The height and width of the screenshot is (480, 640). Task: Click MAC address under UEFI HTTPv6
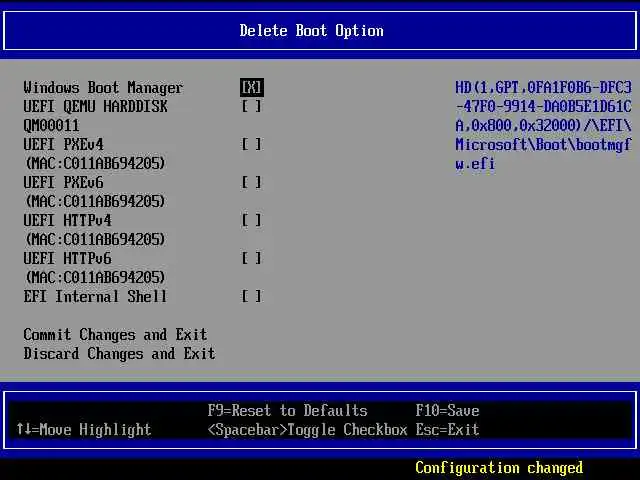[95, 277]
